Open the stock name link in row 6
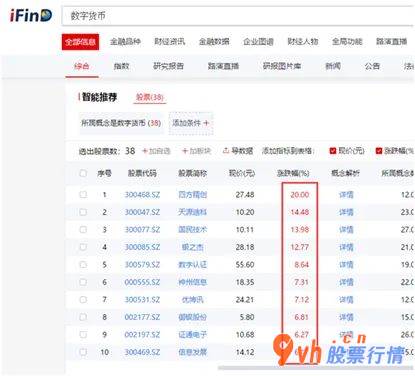415x376 pixels. pos(193,282)
